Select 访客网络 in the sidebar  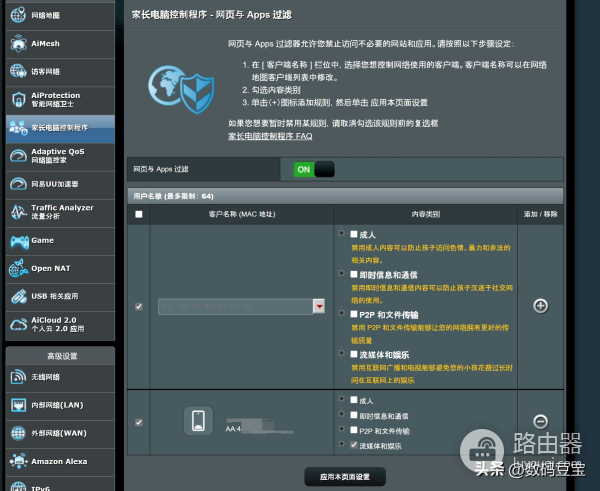[60, 72]
